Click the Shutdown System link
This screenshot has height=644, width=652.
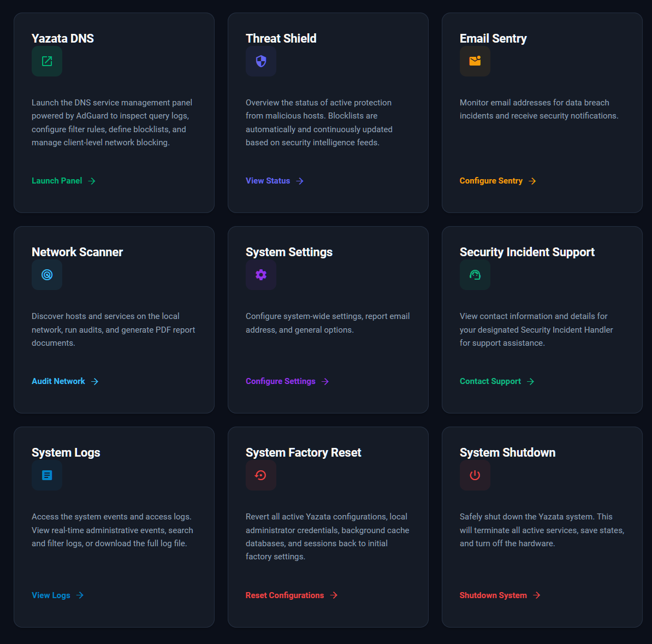click(500, 595)
